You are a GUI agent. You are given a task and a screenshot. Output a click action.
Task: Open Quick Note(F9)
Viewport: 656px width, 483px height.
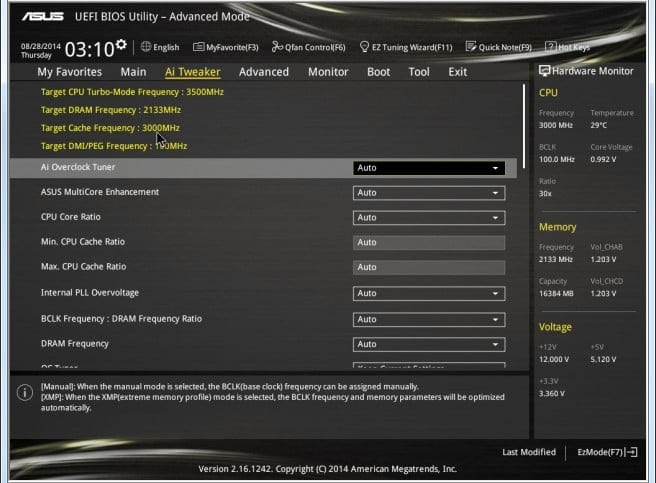click(499, 47)
